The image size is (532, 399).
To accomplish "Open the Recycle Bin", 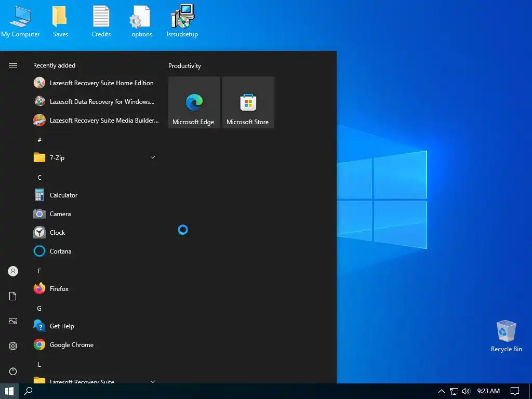I will [x=506, y=336].
